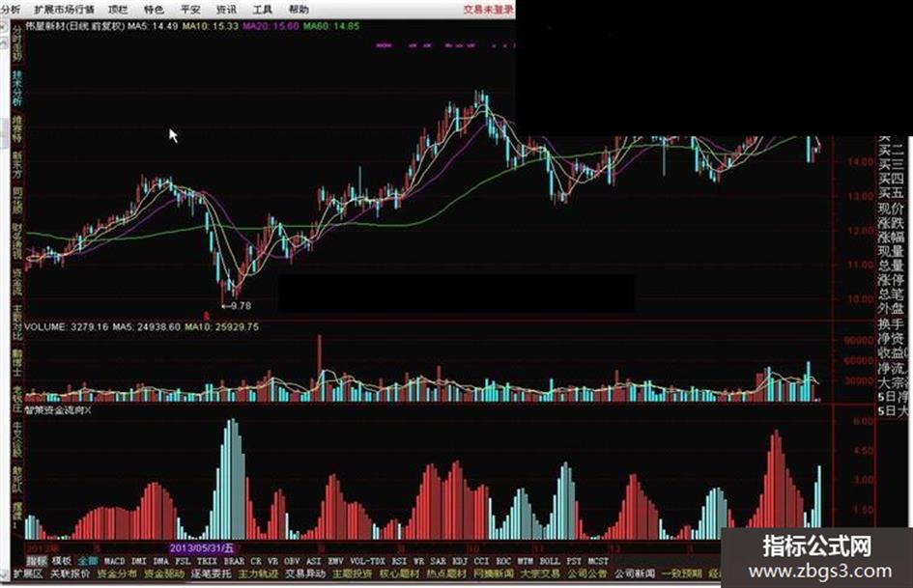913x588 pixels.
Task: Select the 全部 indicator filter
Action: click(x=88, y=561)
